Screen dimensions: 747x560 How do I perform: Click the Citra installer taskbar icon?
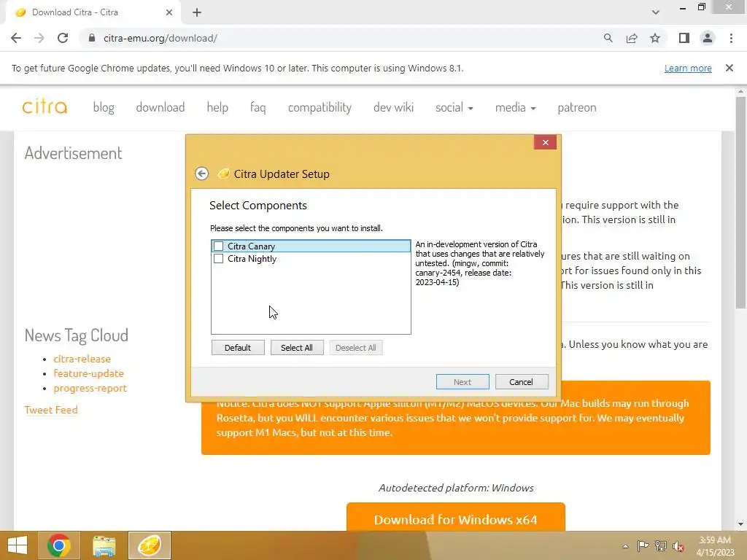[x=149, y=545]
